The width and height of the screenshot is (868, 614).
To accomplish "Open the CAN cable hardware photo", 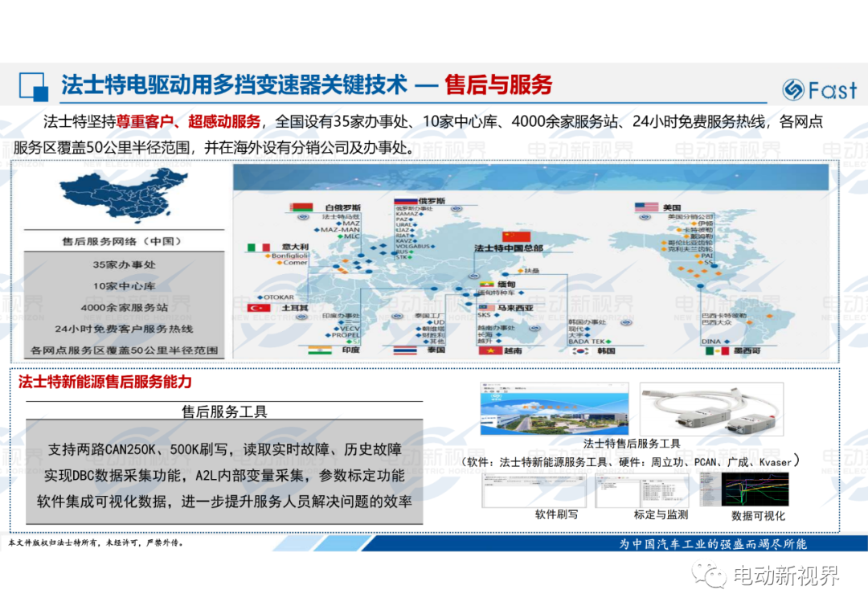I will (x=711, y=408).
